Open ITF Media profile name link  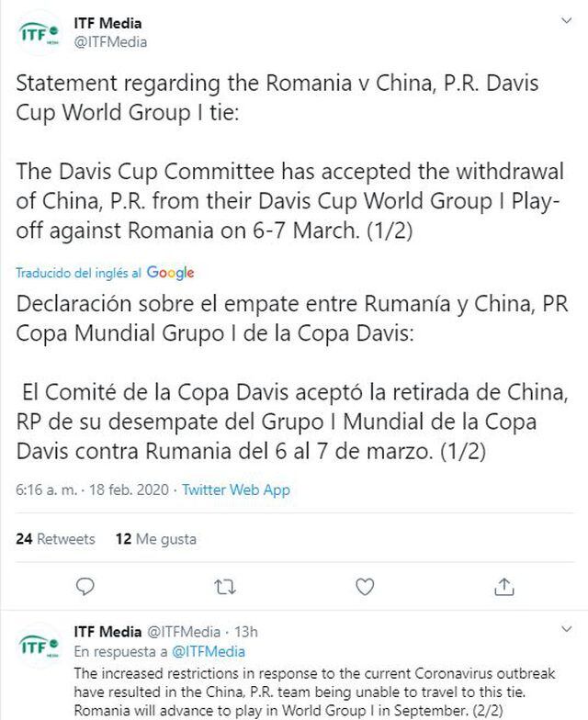pyautogui.click(x=107, y=23)
